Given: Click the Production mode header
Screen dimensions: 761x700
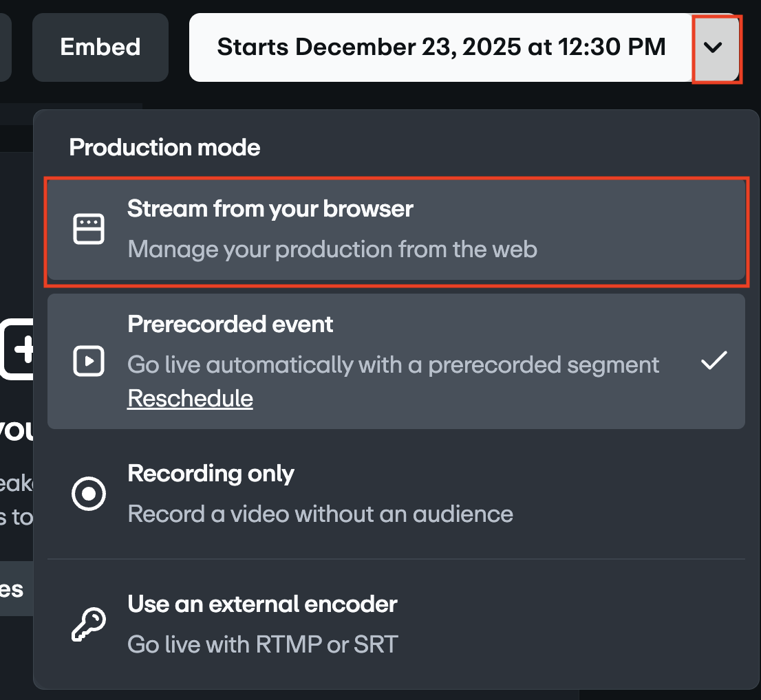Looking at the screenshot, I should click(x=164, y=147).
